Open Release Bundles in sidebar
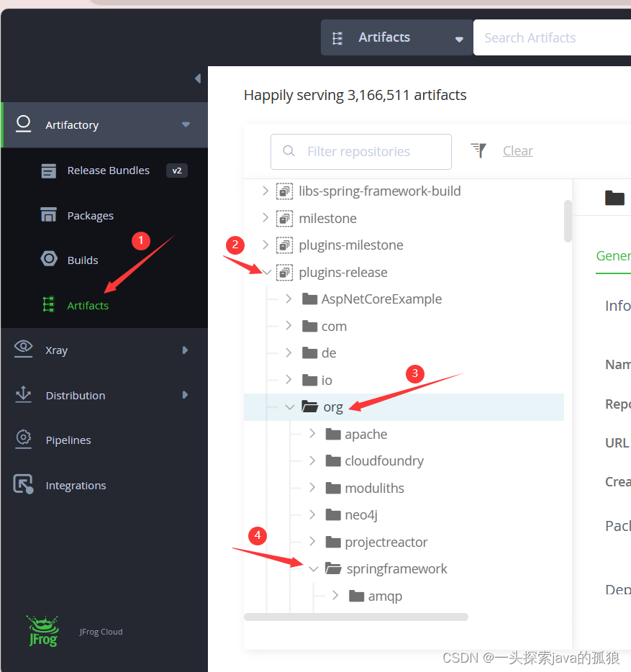This screenshot has height=672, width=631. (108, 171)
